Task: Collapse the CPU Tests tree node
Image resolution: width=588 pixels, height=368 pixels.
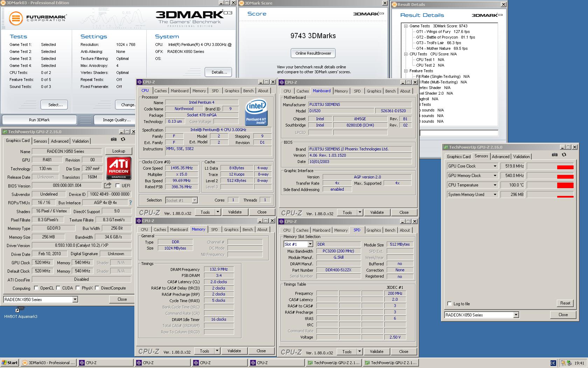Action: coord(406,54)
